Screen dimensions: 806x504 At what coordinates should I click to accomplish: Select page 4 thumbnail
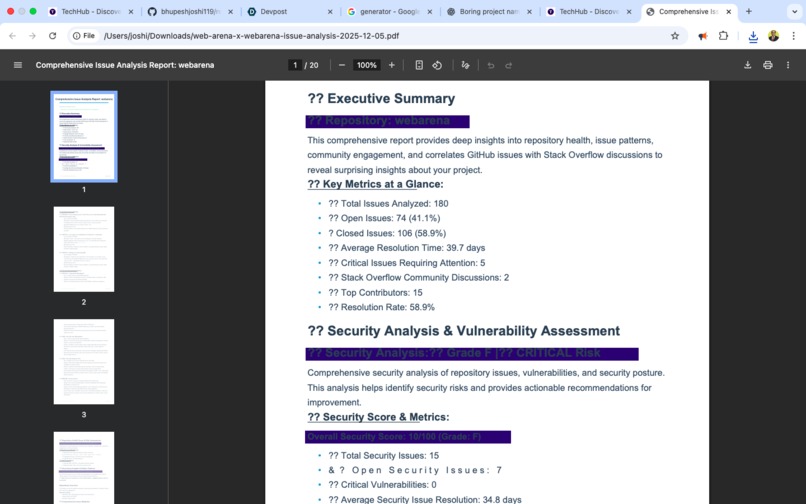coord(84,468)
